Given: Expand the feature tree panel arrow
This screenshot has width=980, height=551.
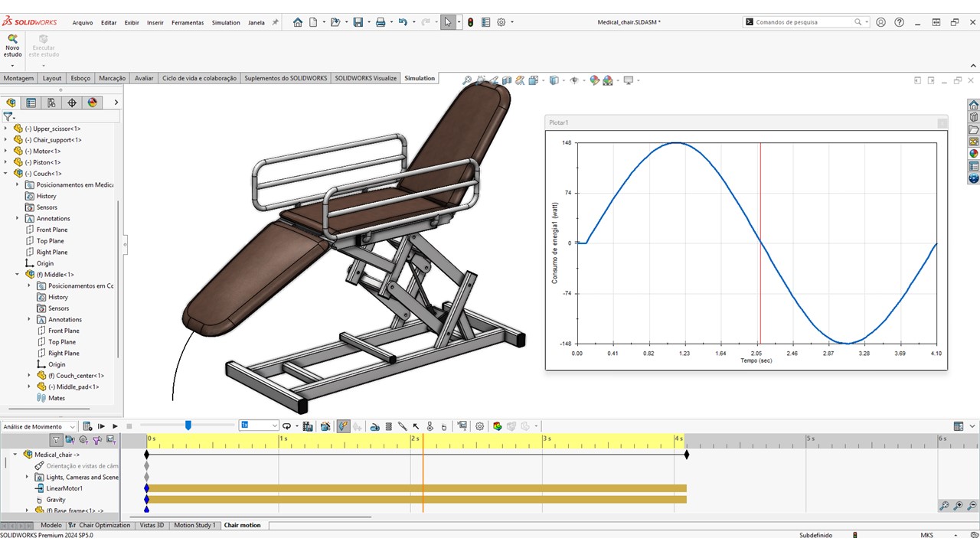Looking at the screenshot, I should coord(116,103).
